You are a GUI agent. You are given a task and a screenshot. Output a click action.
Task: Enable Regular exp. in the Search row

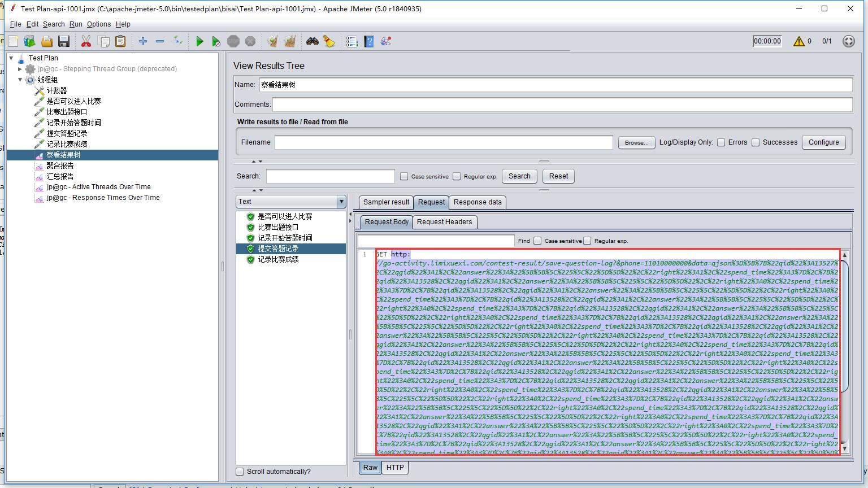457,176
